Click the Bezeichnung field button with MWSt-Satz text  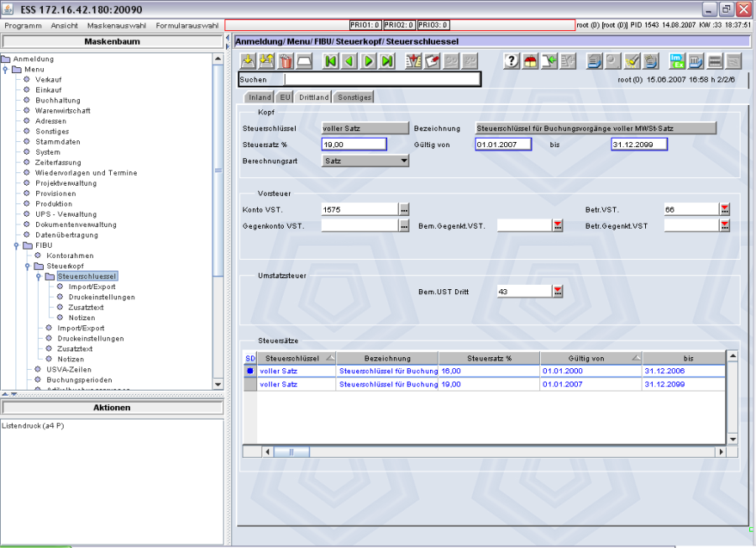point(596,129)
